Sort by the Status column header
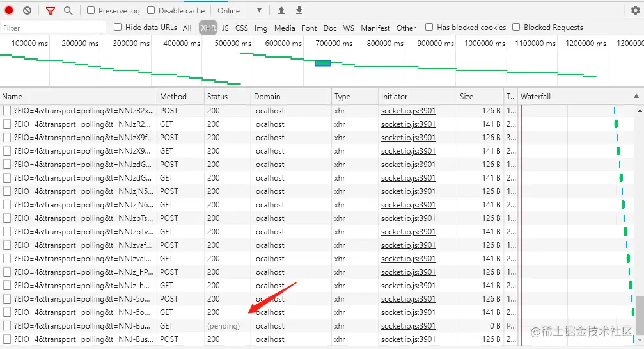The image size is (644, 349). (x=227, y=97)
